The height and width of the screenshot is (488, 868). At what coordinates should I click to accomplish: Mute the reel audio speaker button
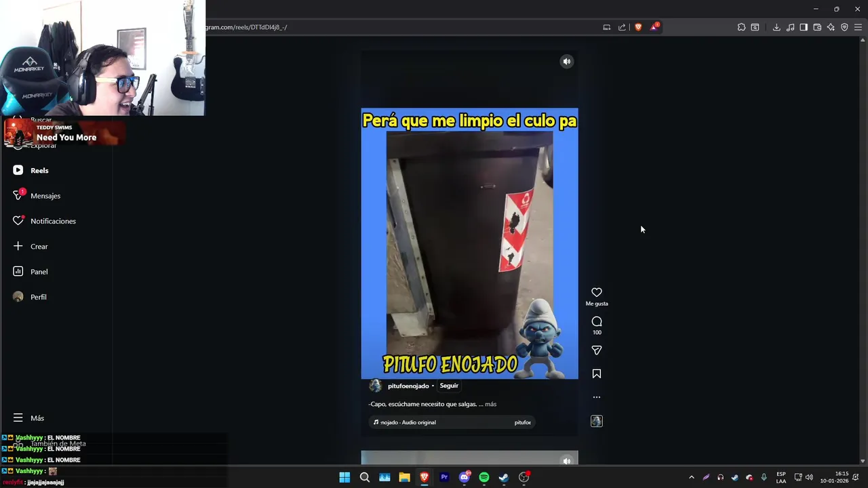tap(567, 62)
